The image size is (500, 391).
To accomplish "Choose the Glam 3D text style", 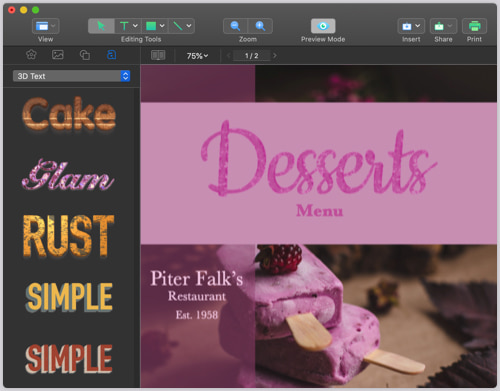I will [x=68, y=174].
